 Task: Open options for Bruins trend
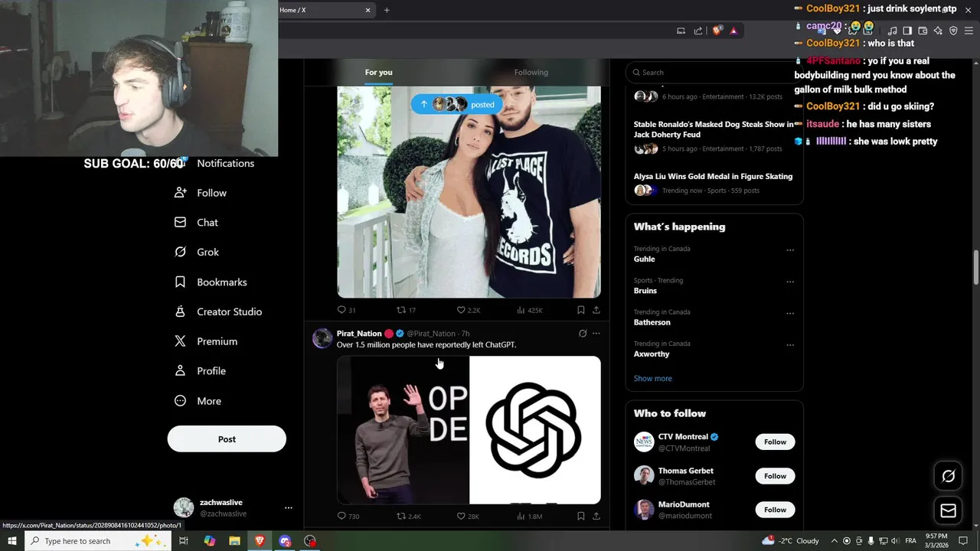click(790, 281)
